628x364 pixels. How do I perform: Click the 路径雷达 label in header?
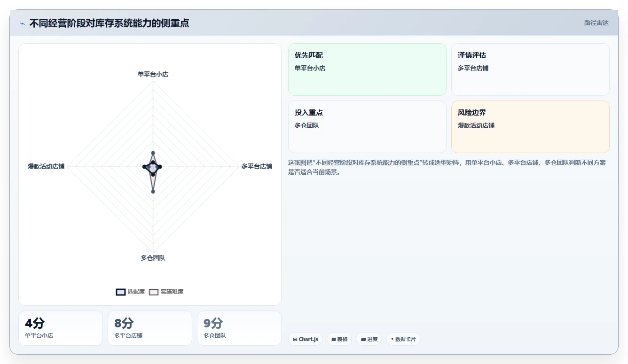[596, 23]
